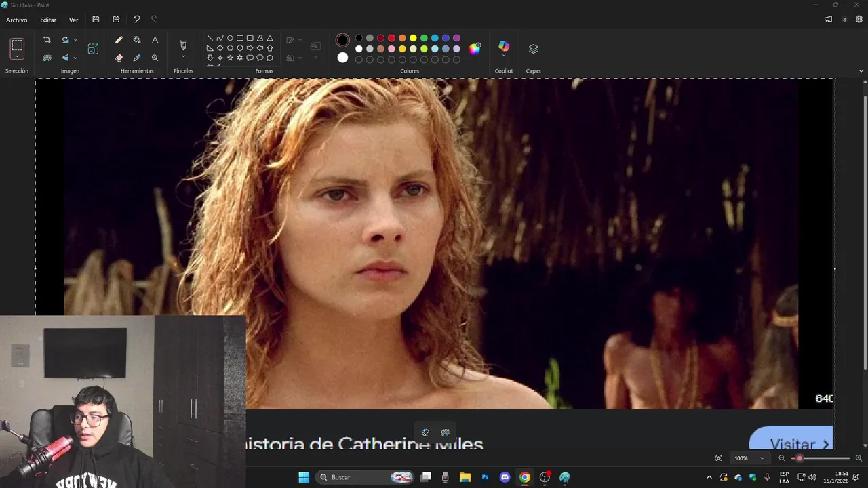Pick the right arrow shape
Screen dimensions: 868x488
coord(250,48)
